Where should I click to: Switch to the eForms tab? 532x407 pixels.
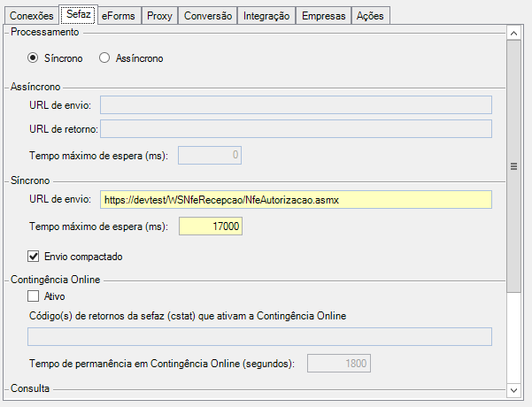(x=118, y=16)
